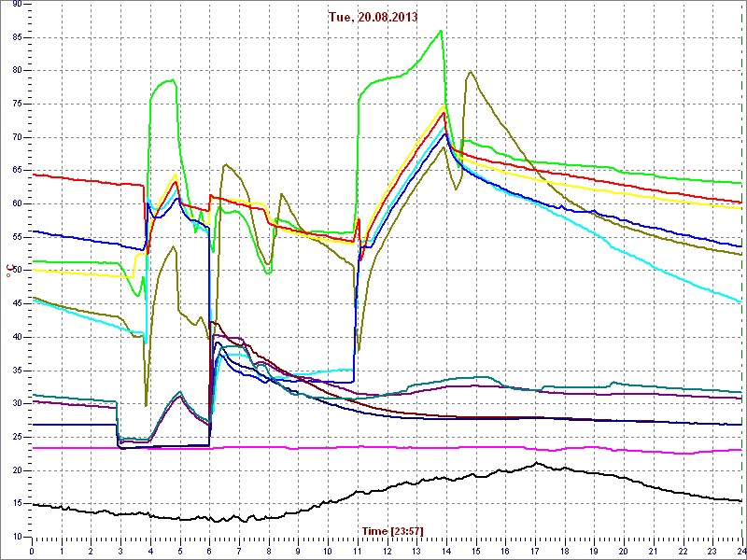Click hour 17 on the time axis
The height and width of the screenshot is (560, 747).
[535, 551]
